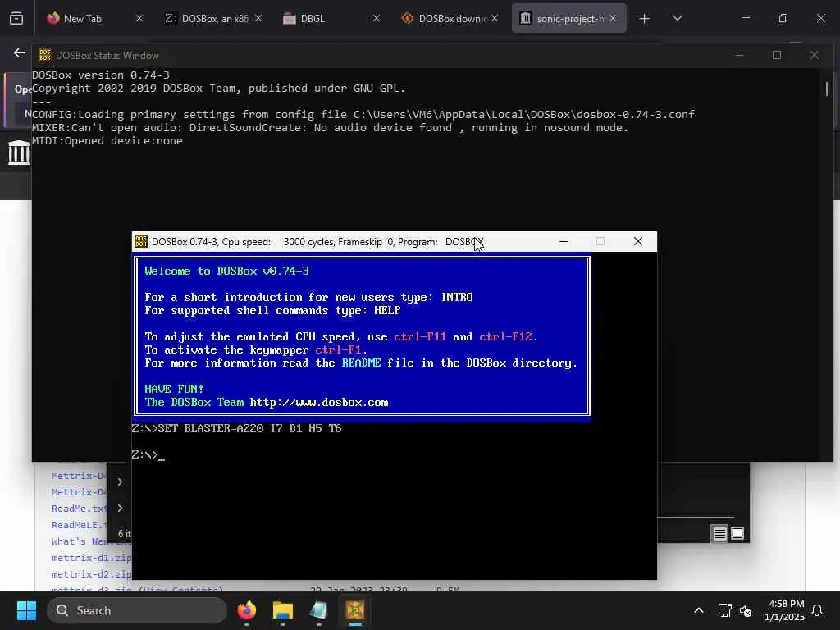
Task: Open File Explorer from the taskbar
Action: [x=282, y=610]
